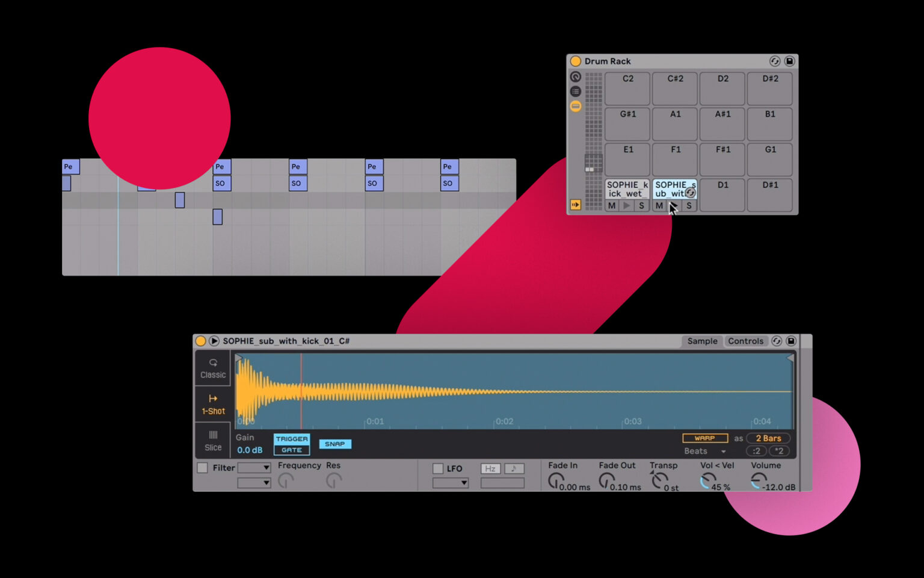924x578 pixels.
Task: Click the save preset icon on Drum Rack
Action: click(790, 61)
